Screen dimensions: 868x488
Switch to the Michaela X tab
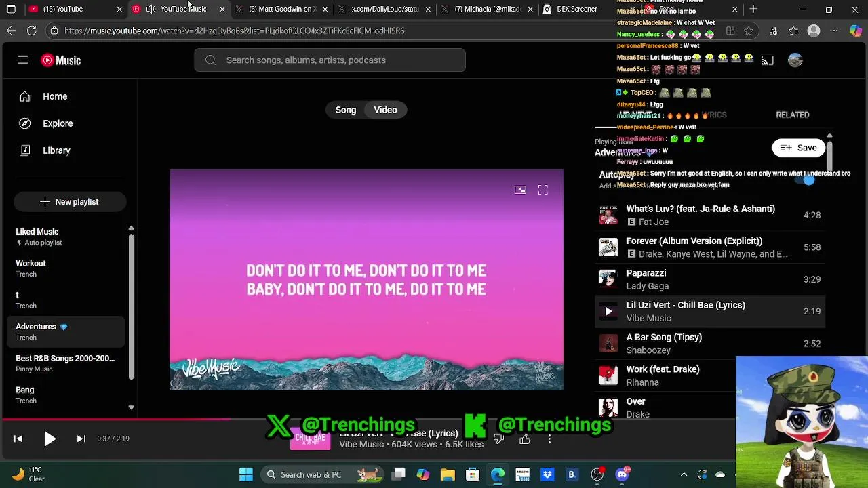487,9
